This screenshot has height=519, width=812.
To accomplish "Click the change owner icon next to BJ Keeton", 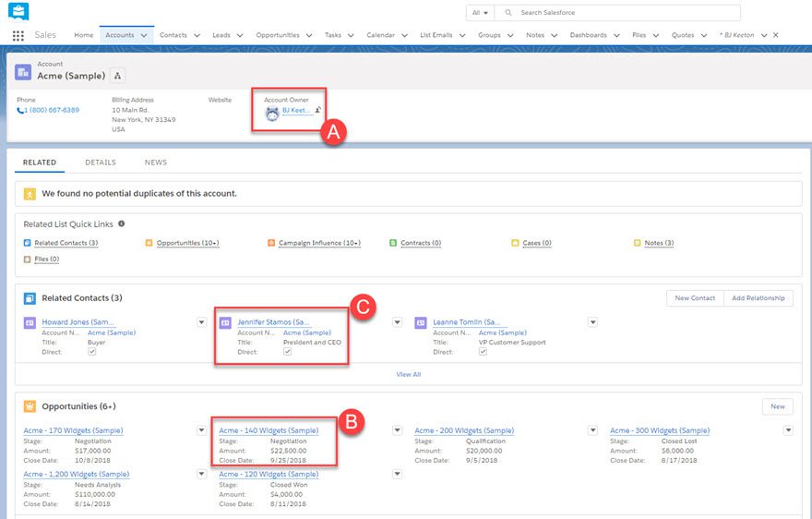I will tap(317, 110).
